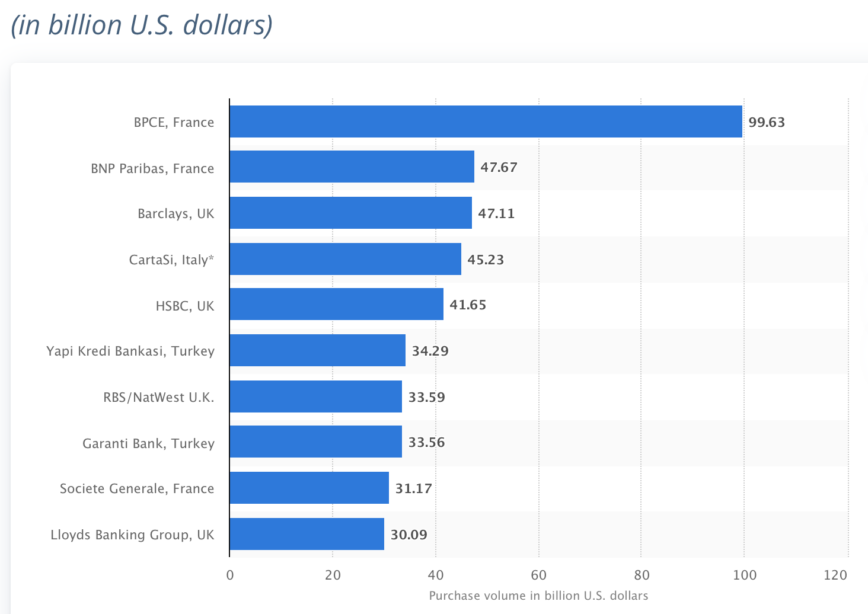The height and width of the screenshot is (614, 868).
Task: Click the Yapi Kredi Bankasi, Turkey label
Action: [x=130, y=351]
